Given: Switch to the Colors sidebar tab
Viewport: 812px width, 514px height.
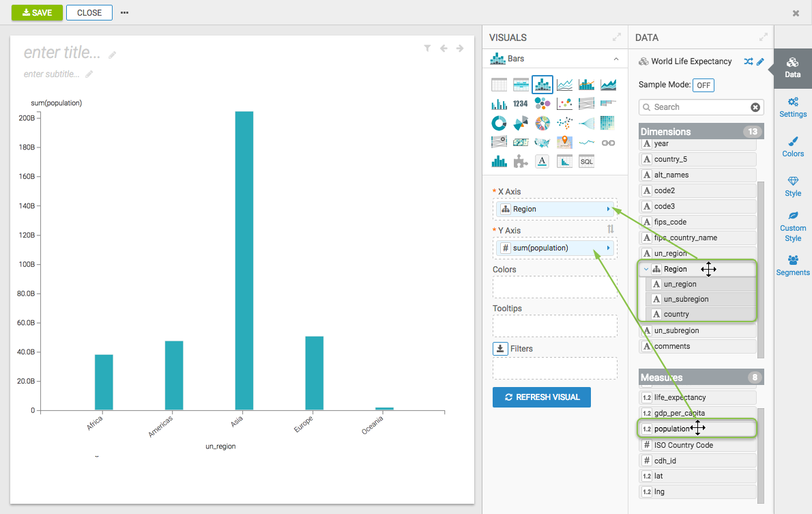Looking at the screenshot, I should click(x=792, y=147).
